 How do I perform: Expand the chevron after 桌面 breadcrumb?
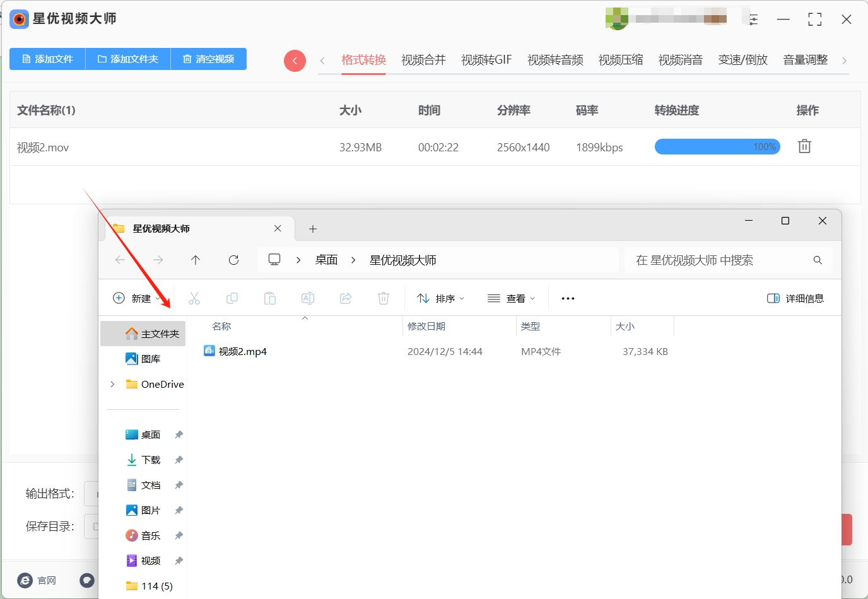(x=353, y=260)
